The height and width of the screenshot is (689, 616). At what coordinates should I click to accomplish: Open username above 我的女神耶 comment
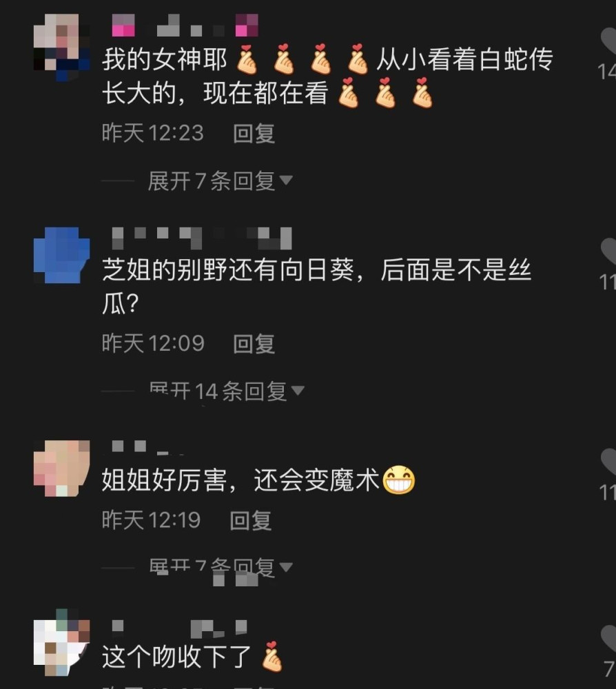185,25
